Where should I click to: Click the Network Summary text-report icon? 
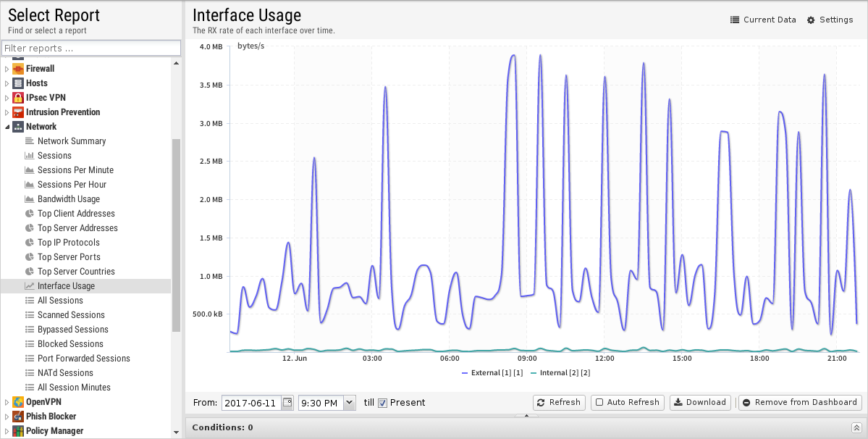(30, 141)
